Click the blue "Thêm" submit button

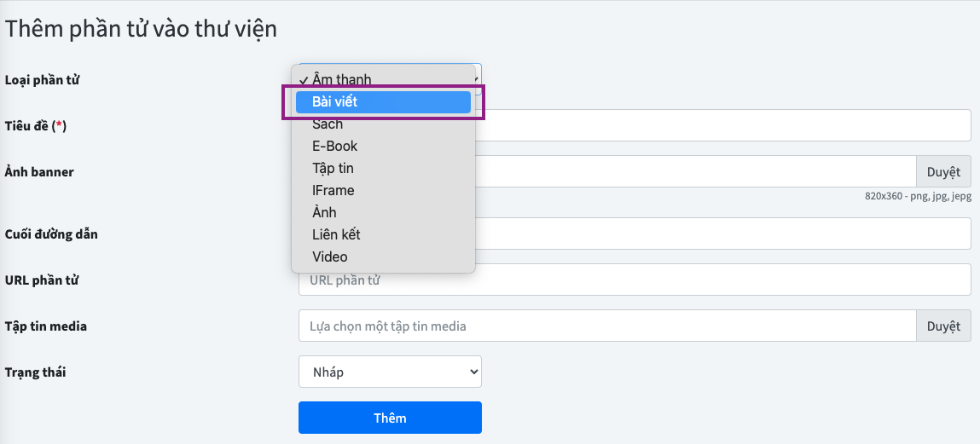click(x=390, y=418)
